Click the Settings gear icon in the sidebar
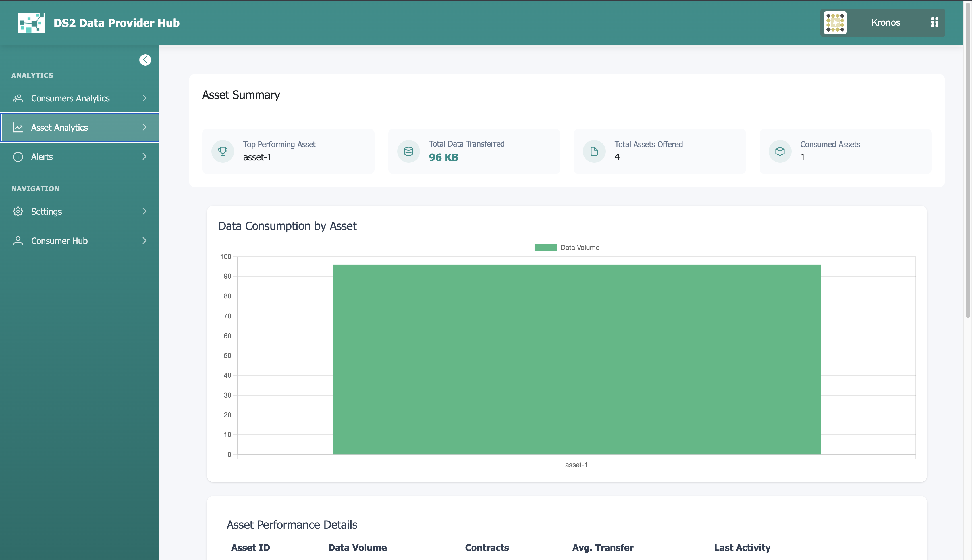This screenshot has height=560, width=972. (x=18, y=212)
